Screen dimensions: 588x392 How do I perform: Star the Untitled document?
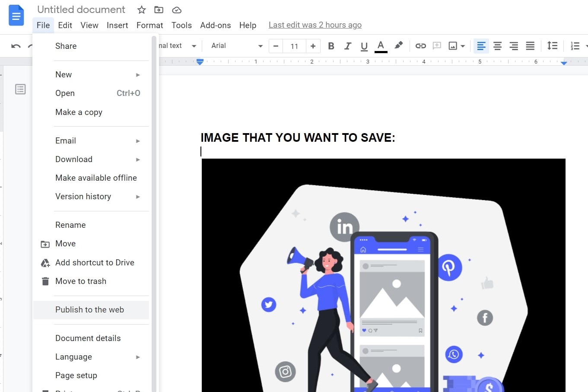click(141, 10)
